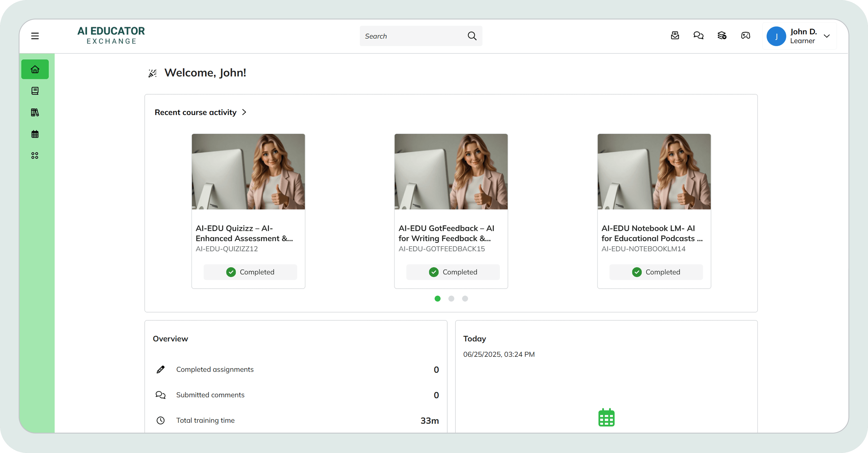Open the AI-EDU Notebook LM course thumbnail

point(654,172)
